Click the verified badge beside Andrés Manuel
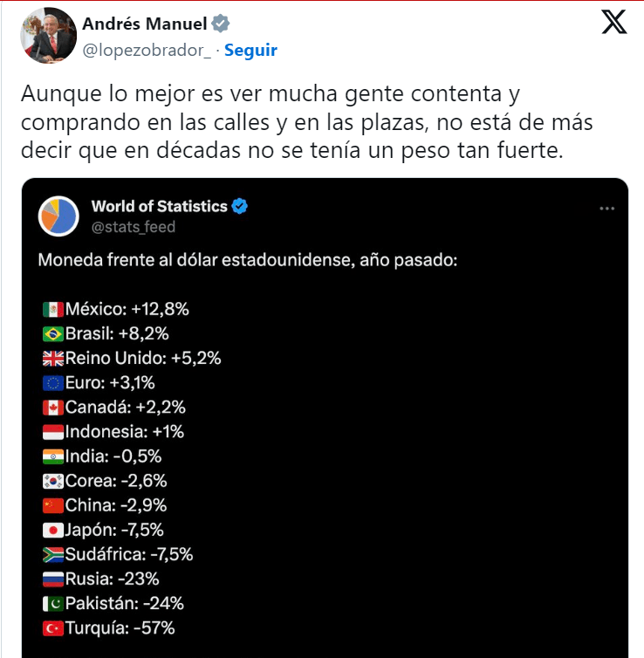644x658 pixels. tap(223, 24)
